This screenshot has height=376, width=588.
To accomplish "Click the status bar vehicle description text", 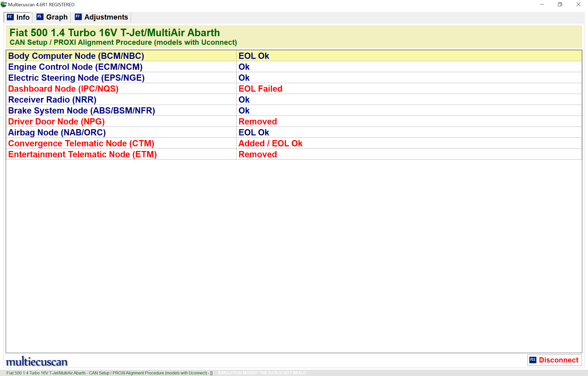I will click(x=109, y=373).
